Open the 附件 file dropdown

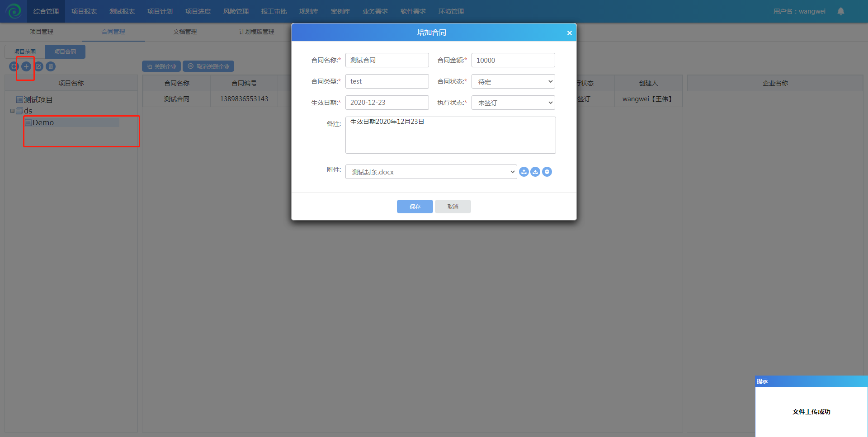431,172
